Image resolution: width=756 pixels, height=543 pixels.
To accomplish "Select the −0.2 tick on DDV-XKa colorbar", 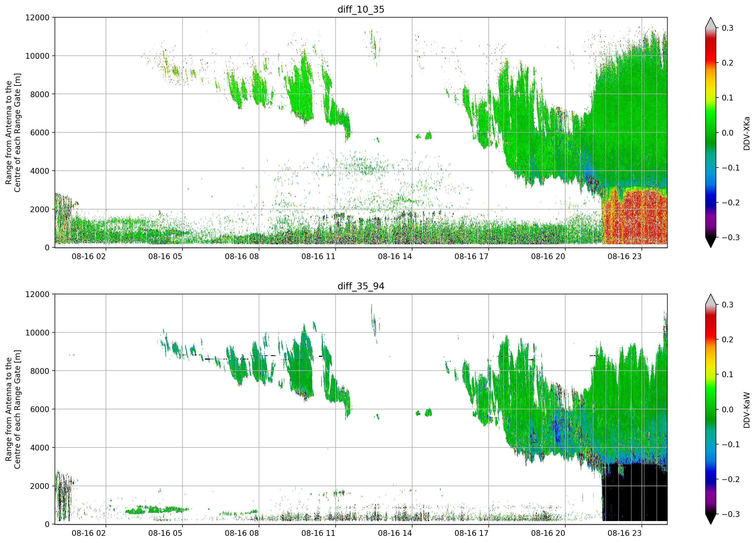I will 731,203.
